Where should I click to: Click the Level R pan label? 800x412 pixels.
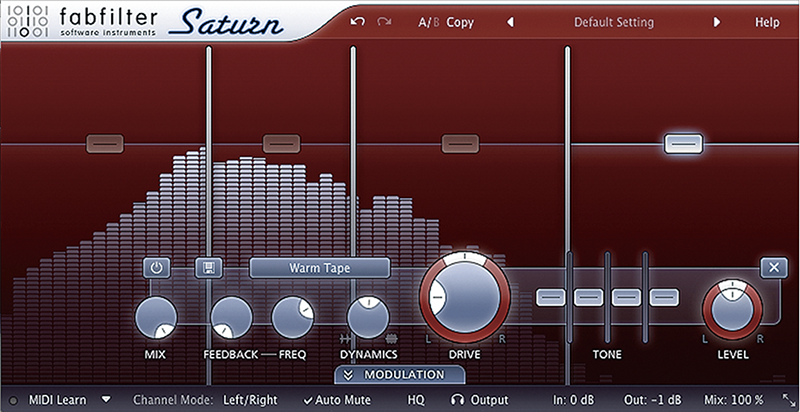tap(760, 339)
